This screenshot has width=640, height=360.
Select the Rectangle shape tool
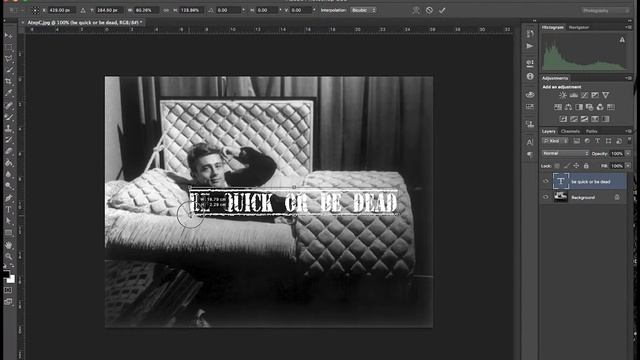[9, 233]
